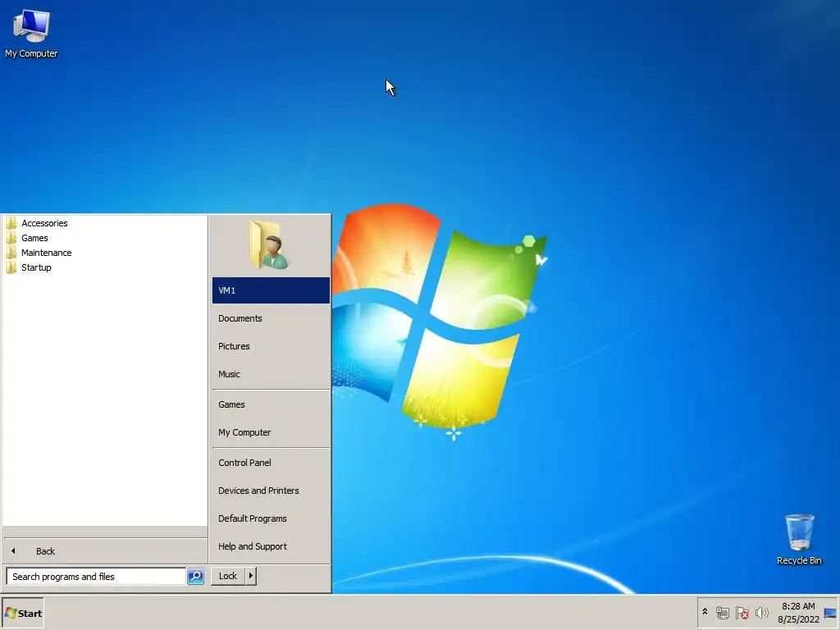Open My Computer from the Start menu
The width and height of the screenshot is (840, 630).
pos(271,432)
